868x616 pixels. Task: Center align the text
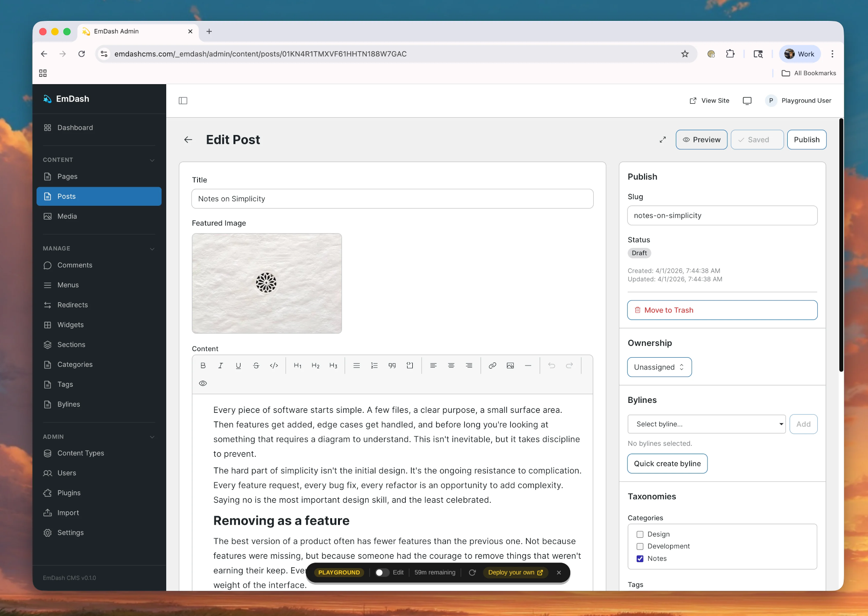click(x=451, y=366)
